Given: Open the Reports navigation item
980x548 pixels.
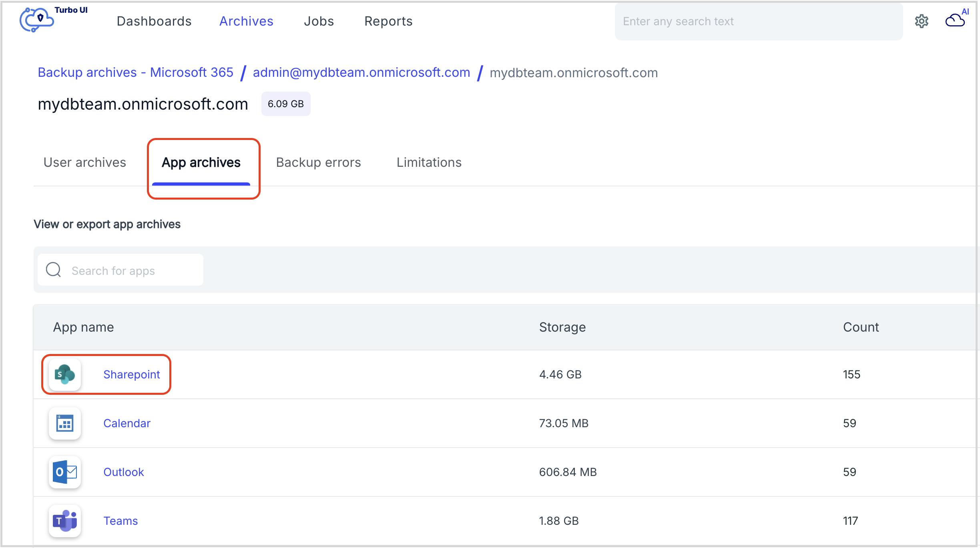Looking at the screenshot, I should pos(388,21).
